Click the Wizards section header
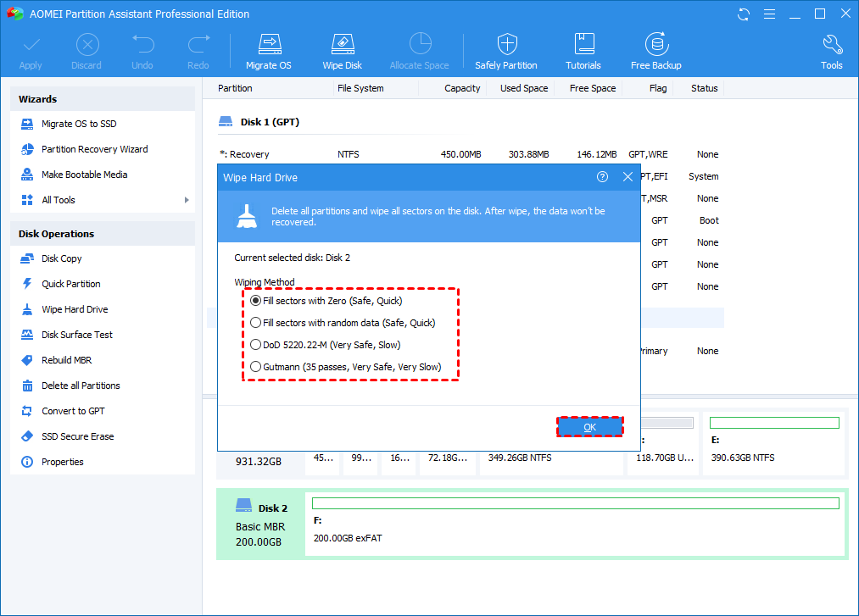859x616 pixels. [x=103, y=99]
